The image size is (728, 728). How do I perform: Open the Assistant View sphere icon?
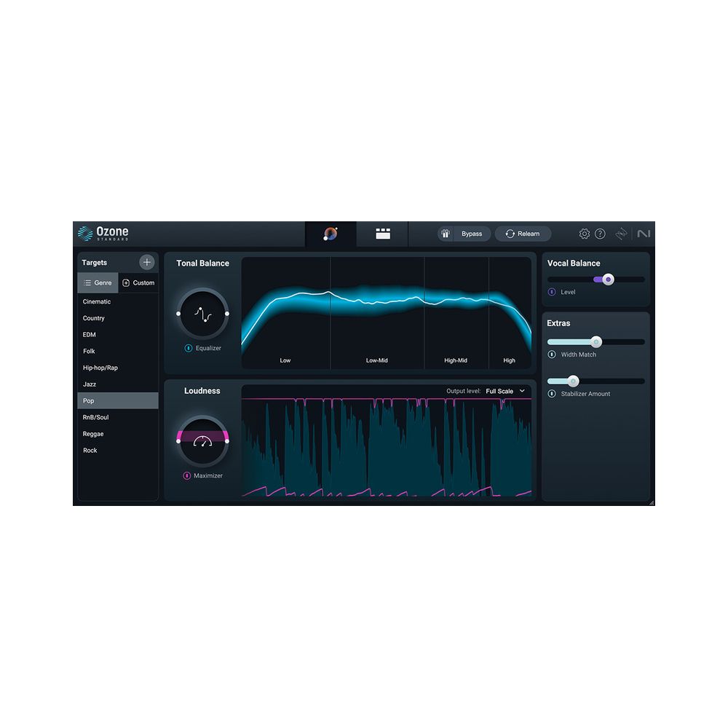pyautogui.click(x=331, y=234)
